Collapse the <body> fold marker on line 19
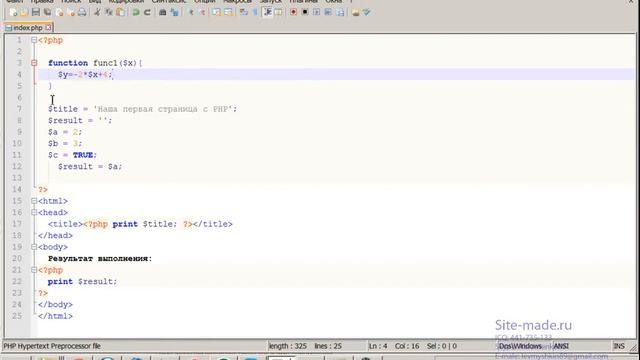The width and height of the screenshot is (640, 360). tap(34, 247)
